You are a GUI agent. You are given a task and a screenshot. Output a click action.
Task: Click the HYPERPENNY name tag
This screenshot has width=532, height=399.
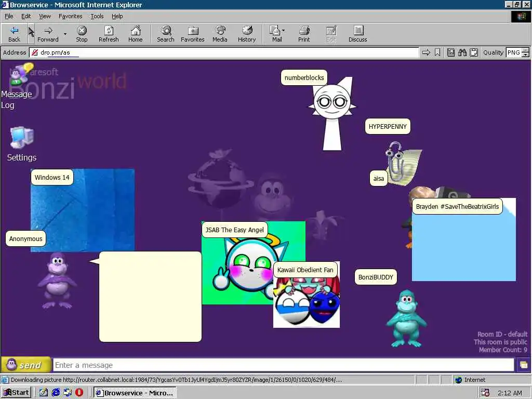click(388, 127)
